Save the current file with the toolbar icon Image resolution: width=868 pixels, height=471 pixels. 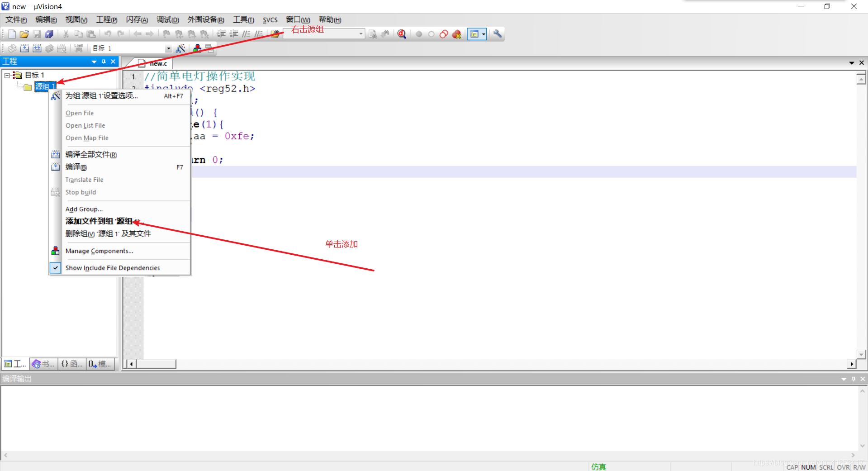37,34
